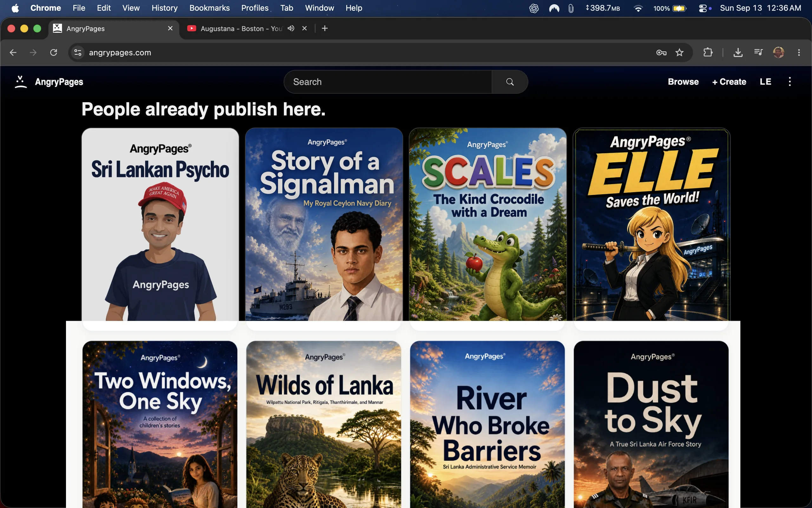Click the 398.7 MB memory indicator
The width and height of the screenshot is (812, 508).
click(x=603, y=8)
